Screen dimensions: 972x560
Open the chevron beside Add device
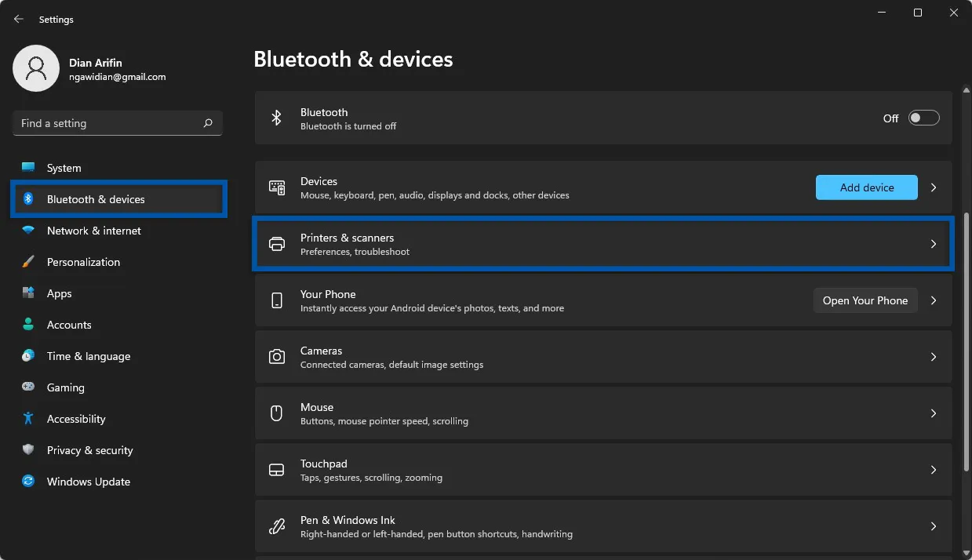(x=934, y=187)
